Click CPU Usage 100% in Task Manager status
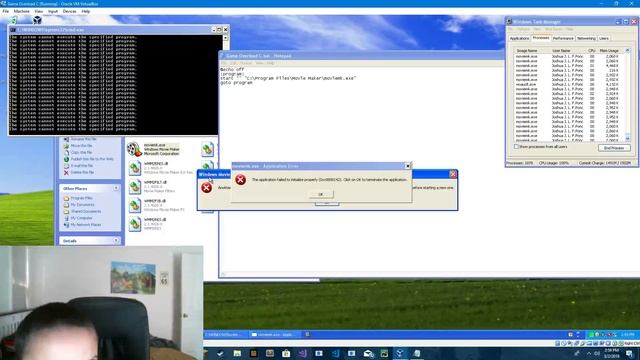Screen dimensions: 640x360 (554, 163)
